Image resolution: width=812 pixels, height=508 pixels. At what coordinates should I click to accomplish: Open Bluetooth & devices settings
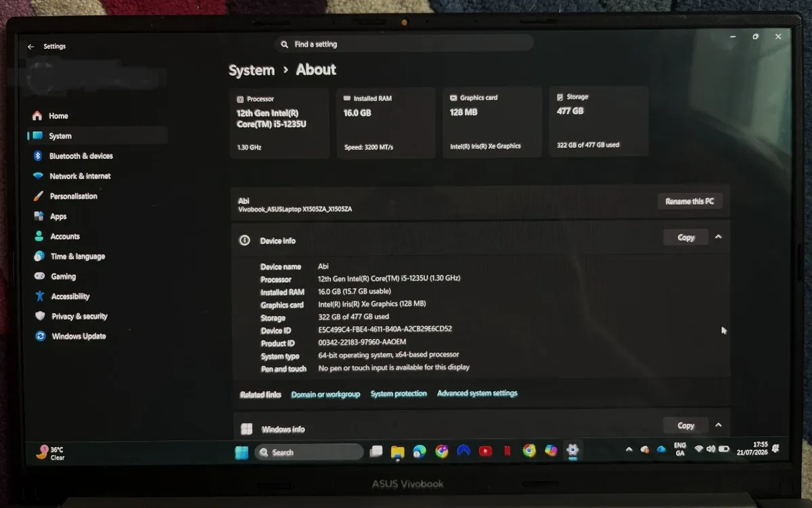[x=97, y=156]
